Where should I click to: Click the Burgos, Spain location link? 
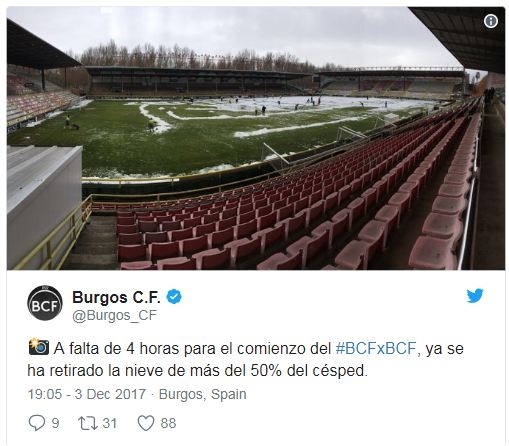(203, 394)
